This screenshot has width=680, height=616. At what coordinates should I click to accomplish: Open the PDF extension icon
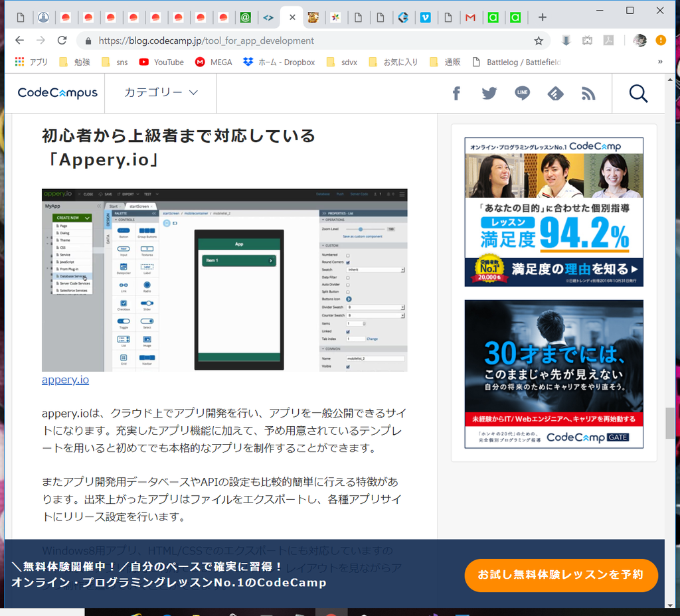click(x=608, y=40)
